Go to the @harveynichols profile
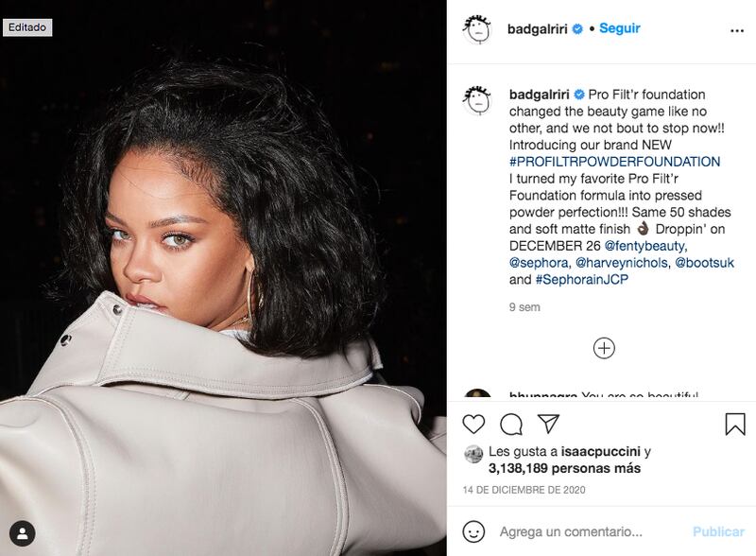Viewport: 756px width, 556px height. (x=622, y=263)
